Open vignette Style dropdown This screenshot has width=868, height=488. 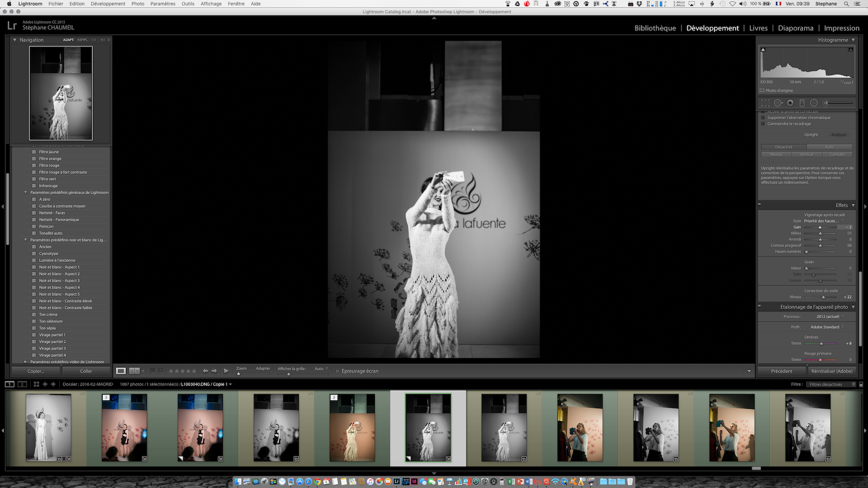tap(824, 221)
